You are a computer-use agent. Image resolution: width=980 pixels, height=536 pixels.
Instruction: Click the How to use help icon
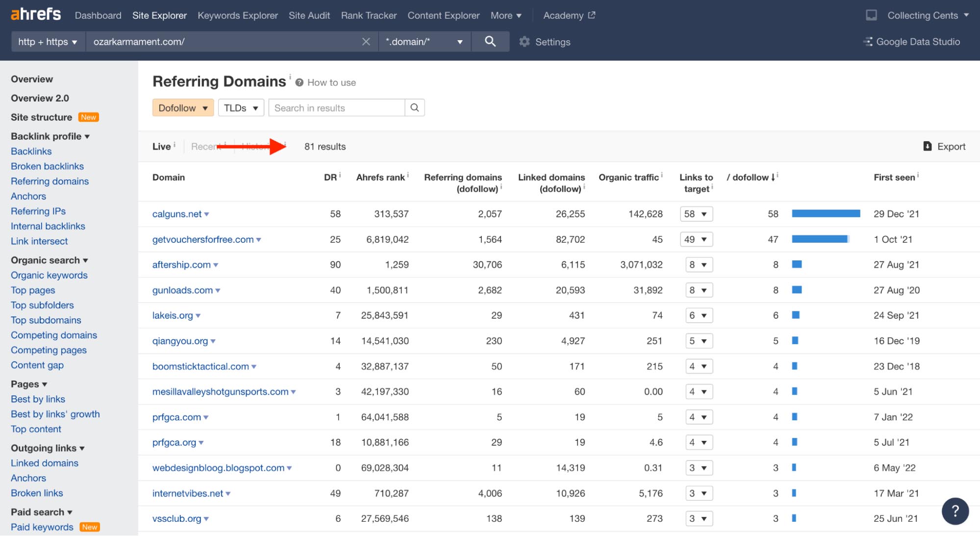[299, 82]
